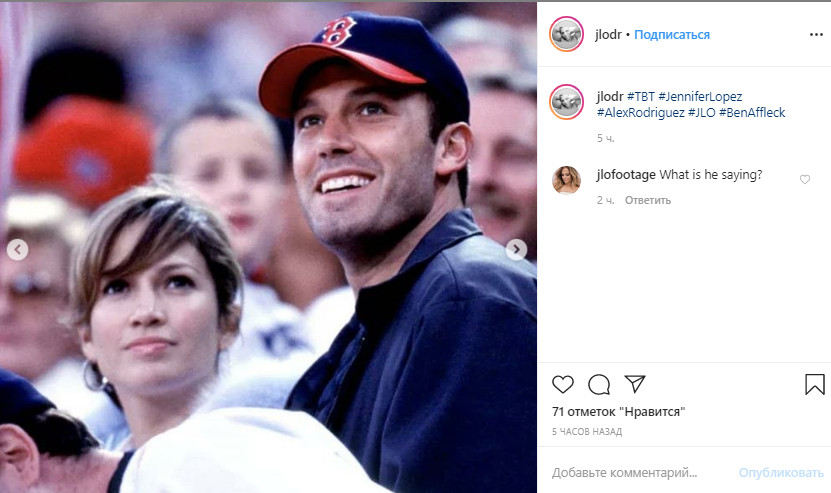The width and height of the screenshot is (831, 493).
Task: Click the Подписаться follow button
Action: (672, 34)
